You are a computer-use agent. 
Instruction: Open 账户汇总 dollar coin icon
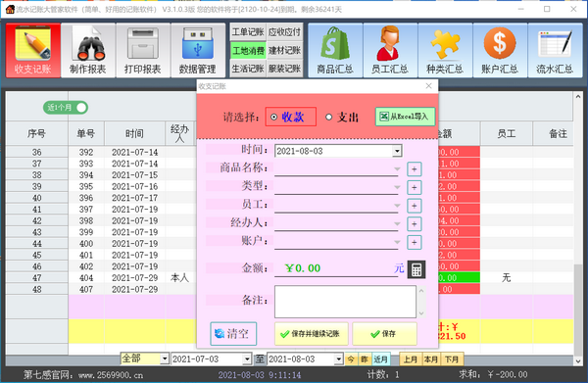[x=500, y=50]
